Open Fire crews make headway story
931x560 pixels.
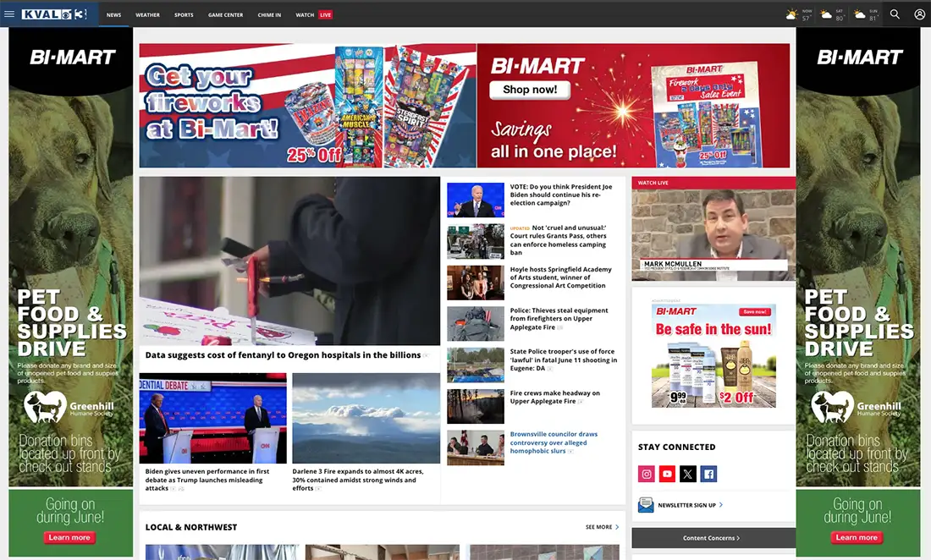554,397
